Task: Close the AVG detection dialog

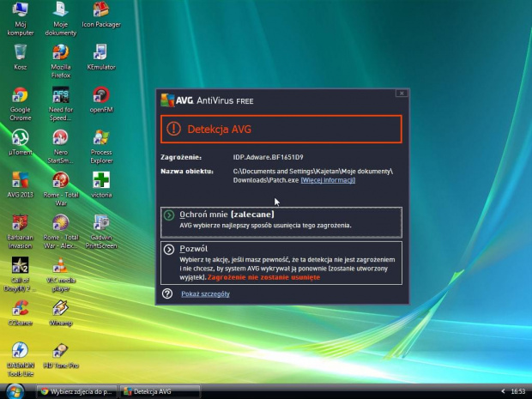Action: pos(402,93)
